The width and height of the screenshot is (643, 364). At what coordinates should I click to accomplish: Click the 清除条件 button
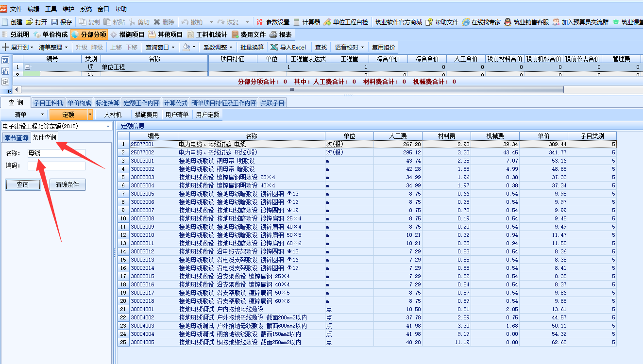(x=68, y=184)
